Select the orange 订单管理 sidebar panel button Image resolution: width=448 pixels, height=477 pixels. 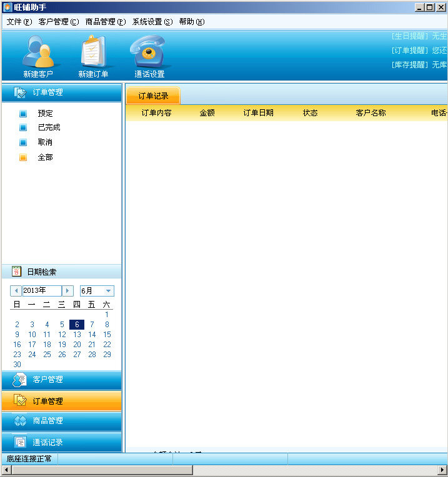(62, 401)
